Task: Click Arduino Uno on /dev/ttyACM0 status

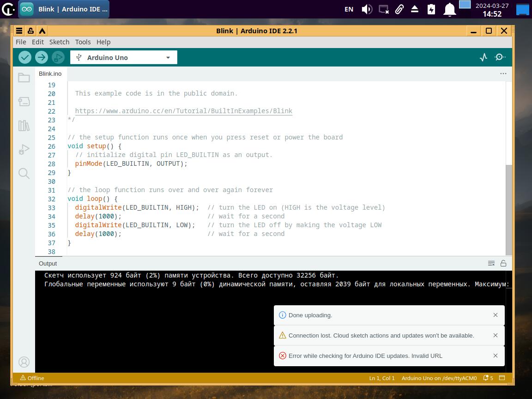Action: 439,378
